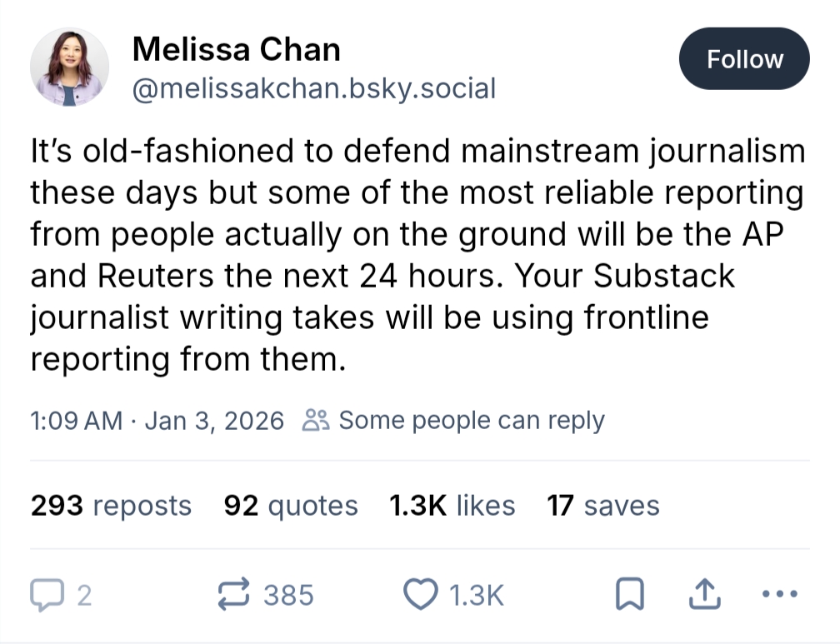Screen dimensions: 840x644
Task: View the 92 quotes list
Action: click(291, 506)
